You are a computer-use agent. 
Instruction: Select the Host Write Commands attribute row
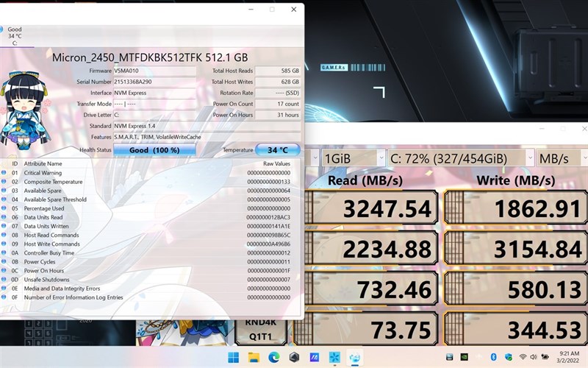[150, 244]
